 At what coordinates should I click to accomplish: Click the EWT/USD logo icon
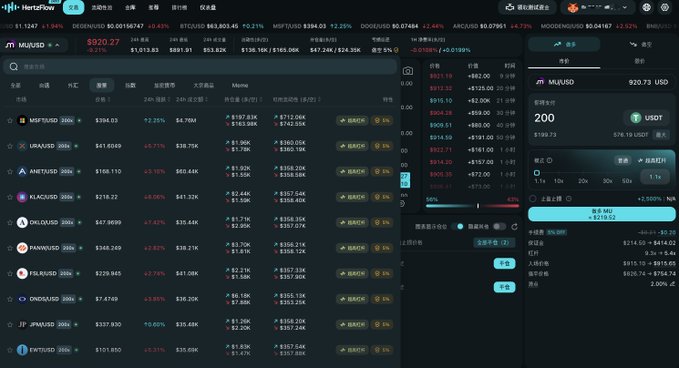22,350
